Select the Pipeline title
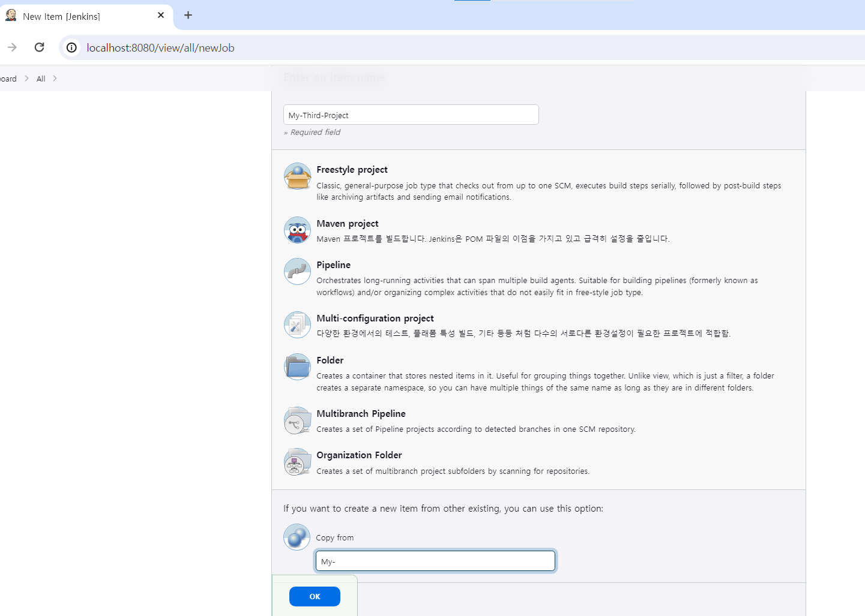Screen dimensions: 865x616 pyautogui.click(x=334, y=265)
